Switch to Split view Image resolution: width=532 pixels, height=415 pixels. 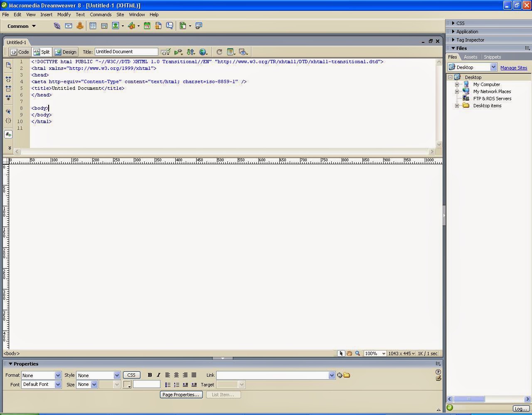pyautogui.click(x=42, y=52)
